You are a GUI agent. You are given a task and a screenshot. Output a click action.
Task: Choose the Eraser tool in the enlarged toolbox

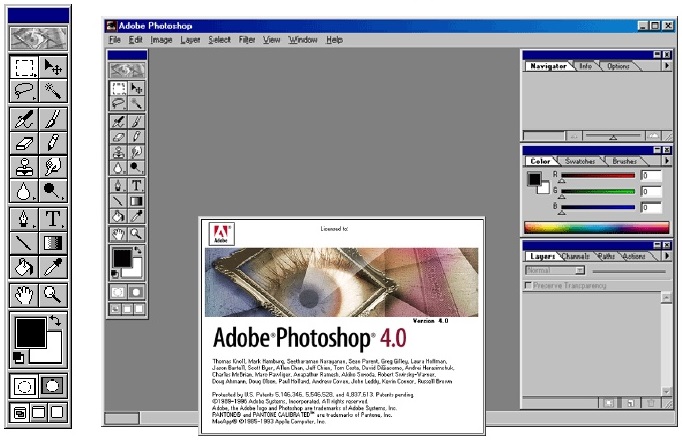coord(24,143)
